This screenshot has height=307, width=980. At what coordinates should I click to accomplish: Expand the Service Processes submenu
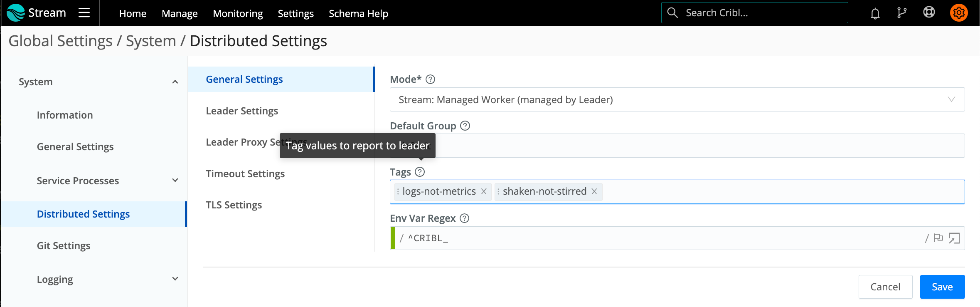pos(175,180)
